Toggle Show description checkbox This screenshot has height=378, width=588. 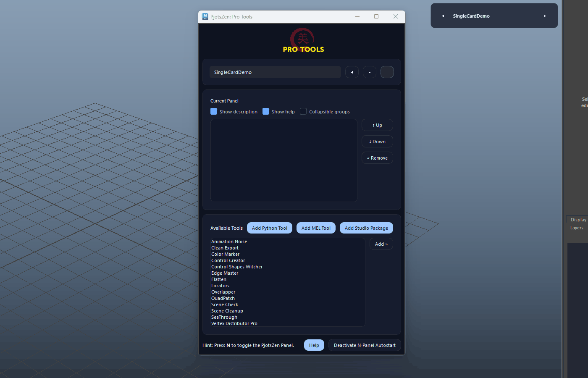(214, 111)
